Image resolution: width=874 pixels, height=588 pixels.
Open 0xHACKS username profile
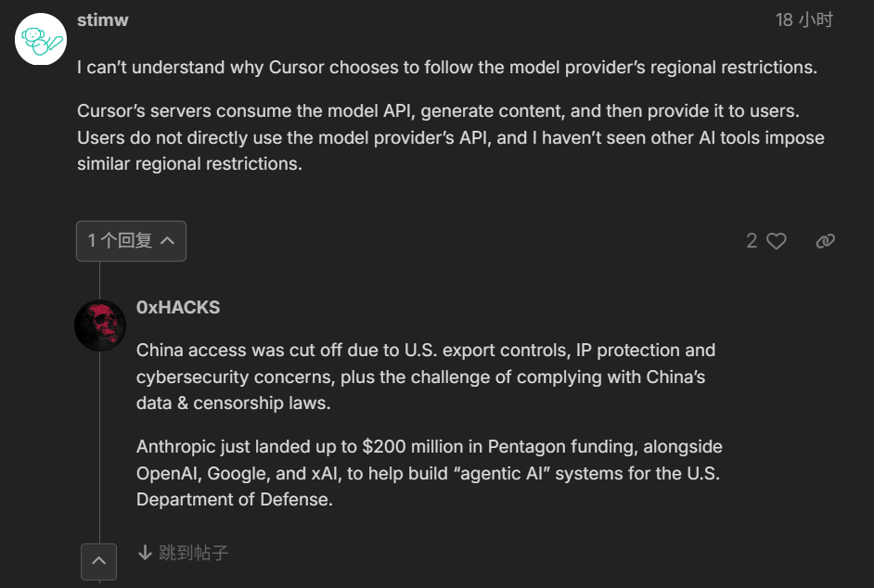point(178,307)
